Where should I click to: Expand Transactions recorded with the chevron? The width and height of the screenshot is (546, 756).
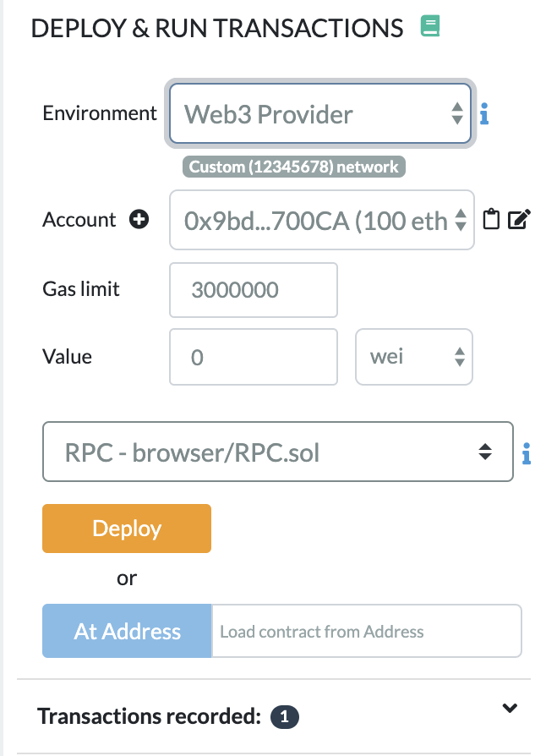[x=509, y=709]
